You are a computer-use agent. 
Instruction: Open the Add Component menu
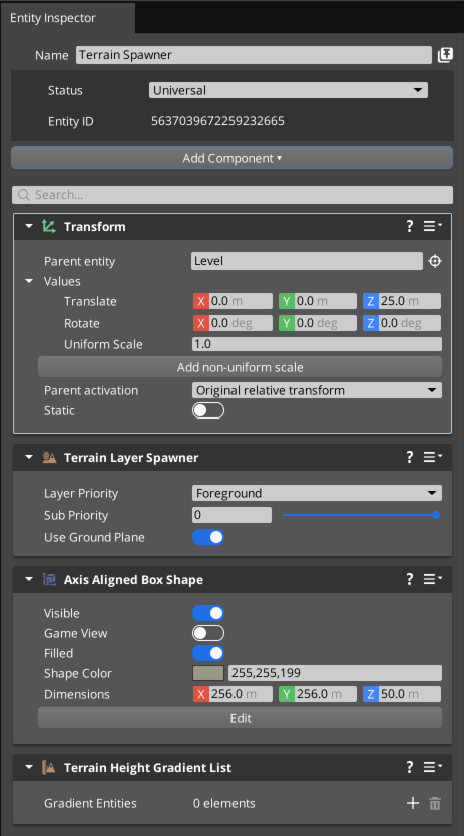(232, 158)
